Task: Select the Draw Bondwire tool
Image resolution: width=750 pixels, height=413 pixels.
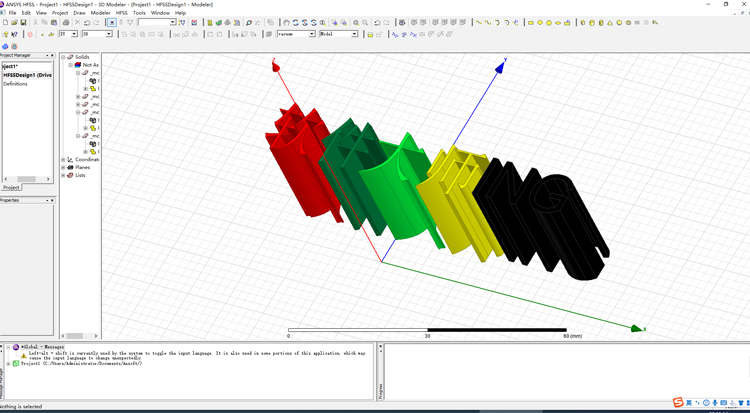Action: click(655, 22)
